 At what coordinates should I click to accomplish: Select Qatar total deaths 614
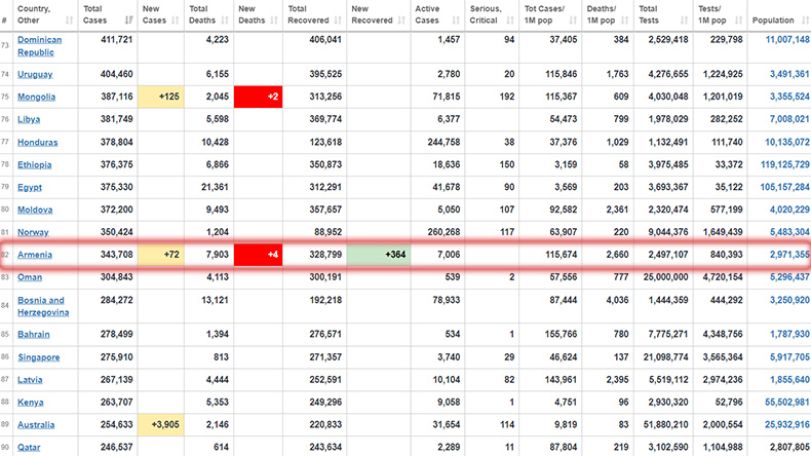tap(221, 447)
